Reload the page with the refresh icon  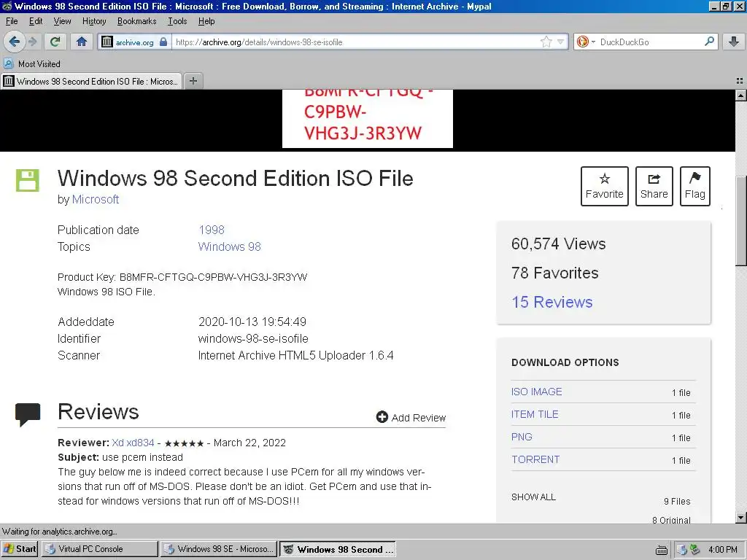[x=55, y=42]
